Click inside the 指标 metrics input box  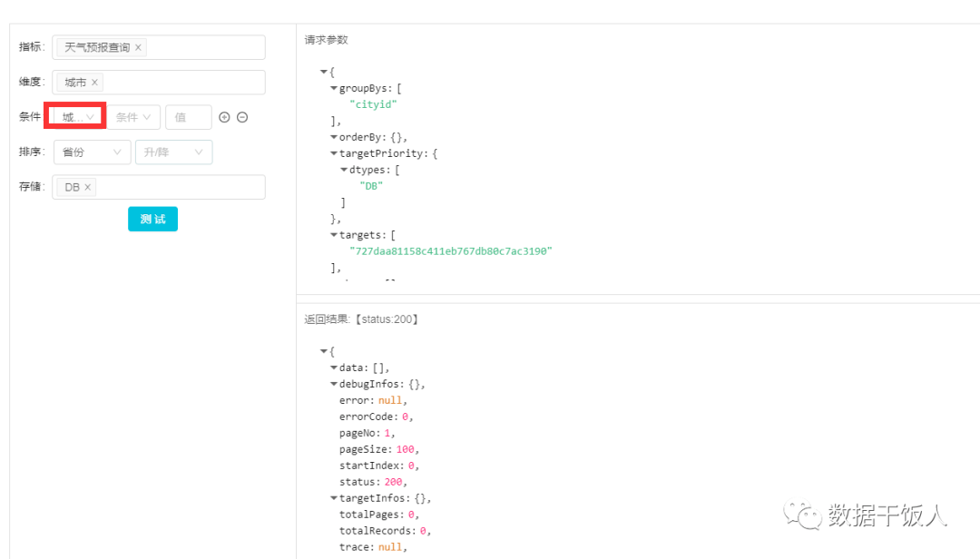click(204, 47)
